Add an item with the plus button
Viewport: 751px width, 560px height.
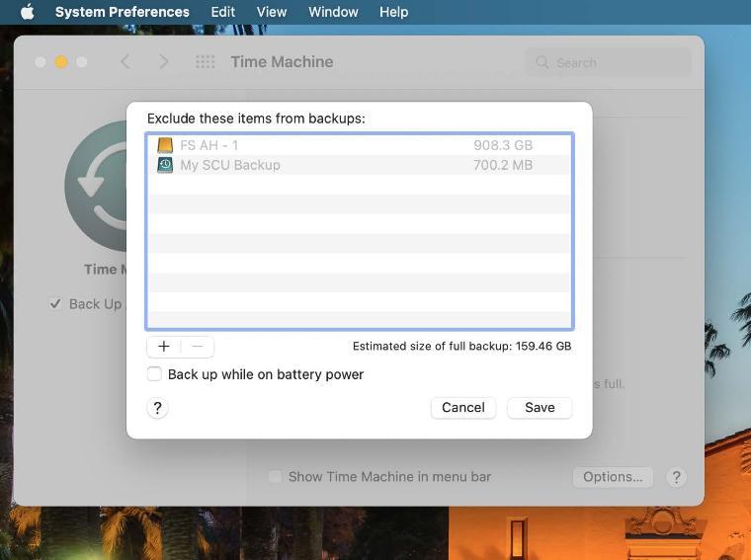pos(164,347)
